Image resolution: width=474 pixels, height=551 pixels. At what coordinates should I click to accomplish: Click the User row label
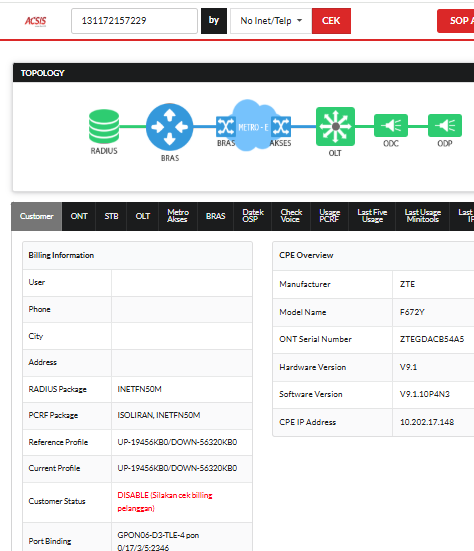[x=37, y=282]
